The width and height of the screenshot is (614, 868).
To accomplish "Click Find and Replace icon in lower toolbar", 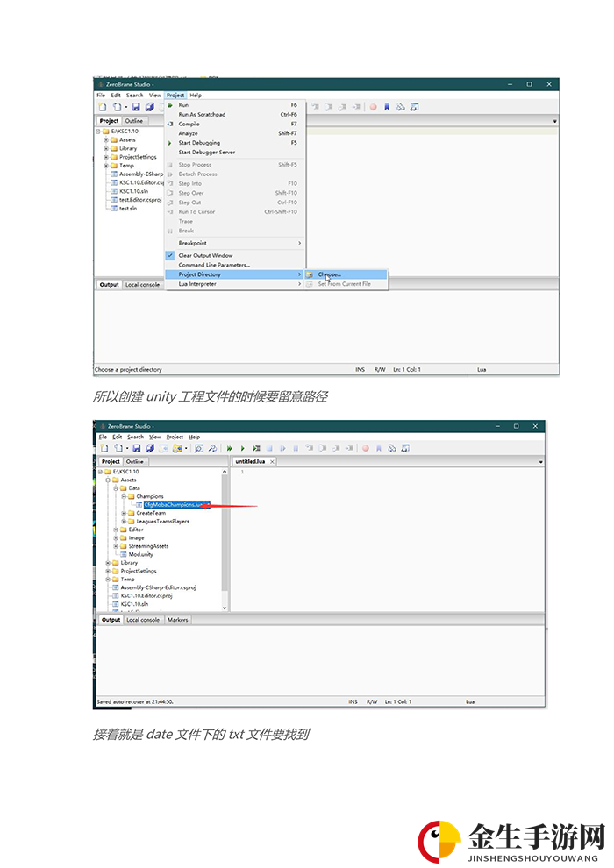I will pyautogui.click(x=212, y=448).
